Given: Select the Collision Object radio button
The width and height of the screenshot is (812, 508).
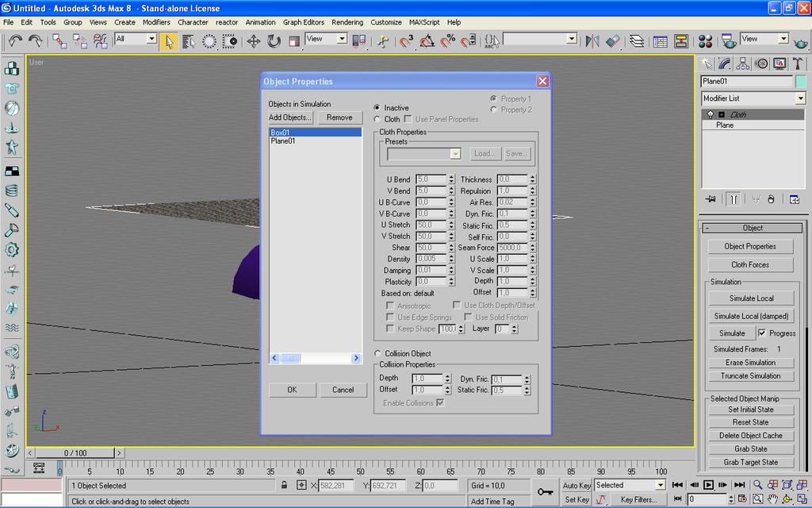Looking at the screenshot, I should coord(377,353).
